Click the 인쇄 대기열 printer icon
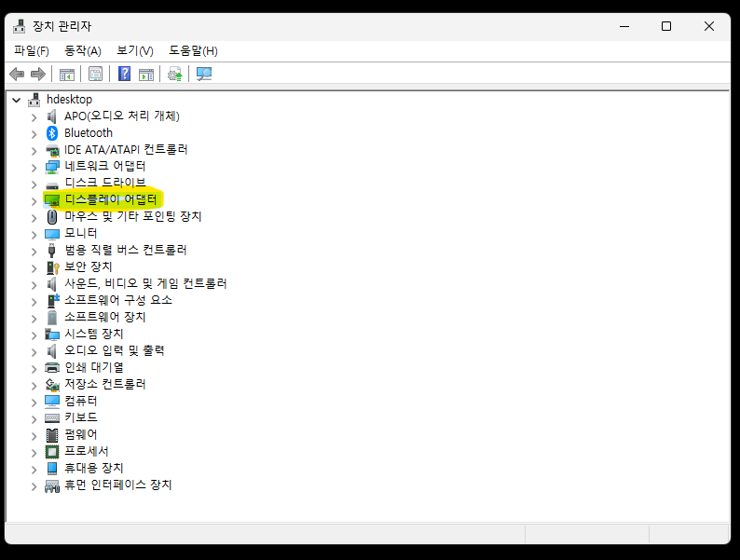This screenshot has height=560, width=740. tap(52, 367)
